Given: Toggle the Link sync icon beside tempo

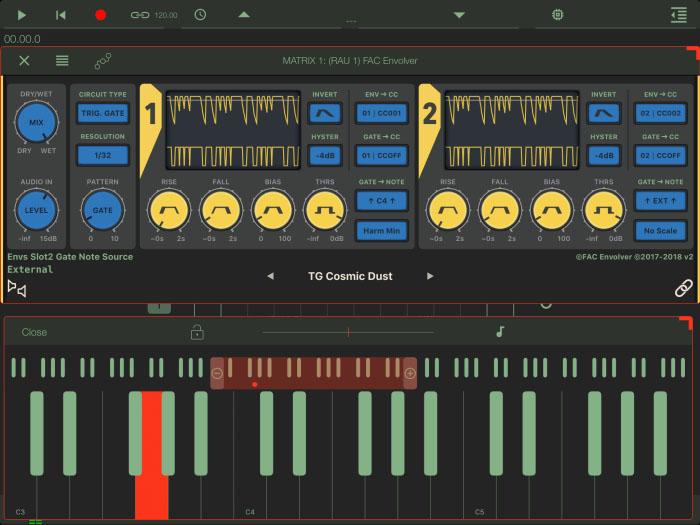Looking at the screenshot, I should 140,15.
